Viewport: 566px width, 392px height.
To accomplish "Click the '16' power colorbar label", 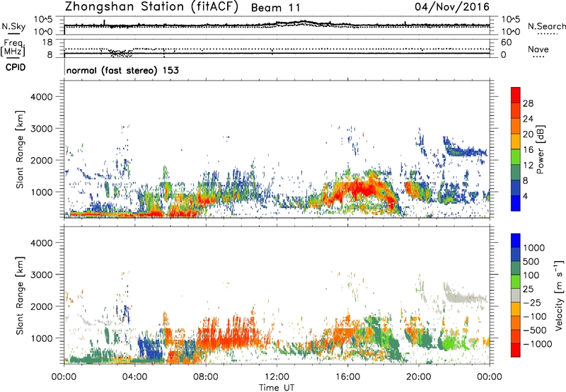I will 528,150.
